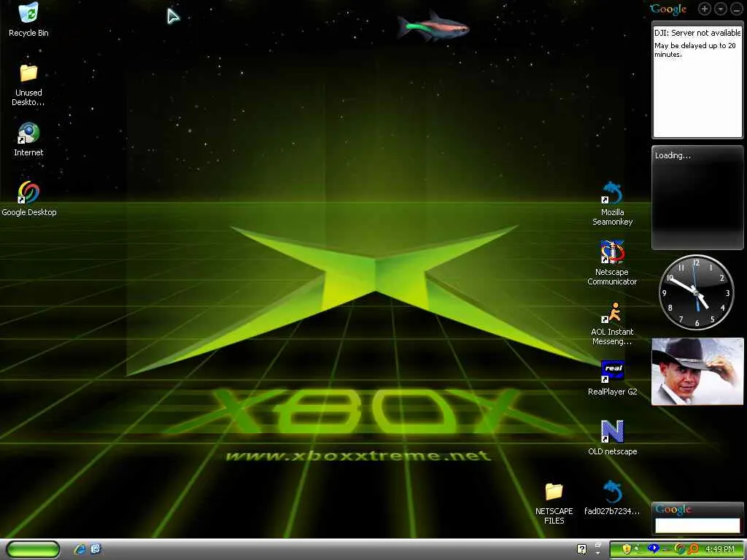Open the Google Desktop swirl tray icon
Image resolution: width=747 pixels, height=560 pixels.
click(x=680, y=549)
